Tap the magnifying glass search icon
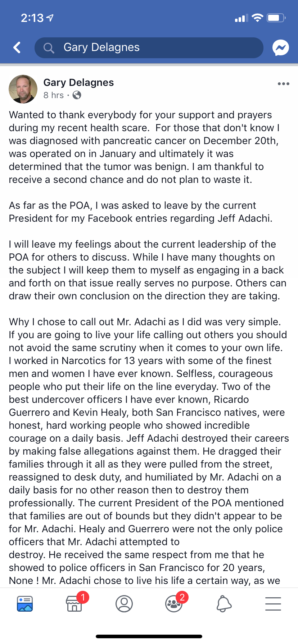Viewport: 298px width, 644px height. (x=49, y=48)
